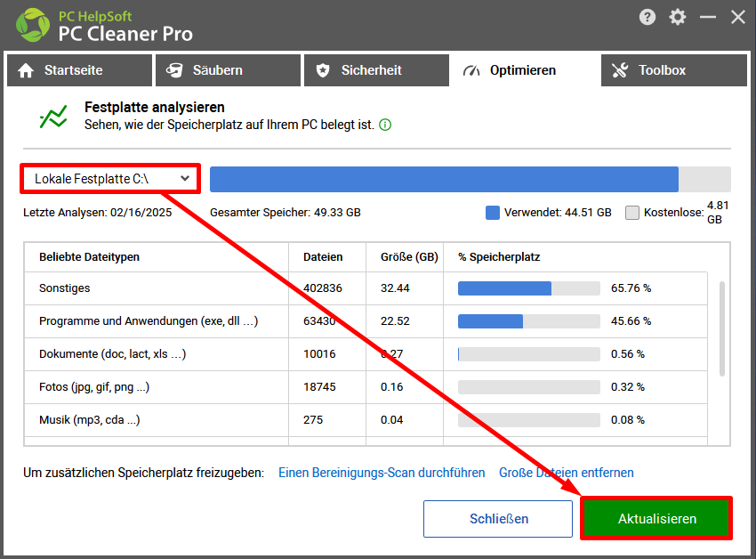Close the PC Cleaner Pro window

737,18
